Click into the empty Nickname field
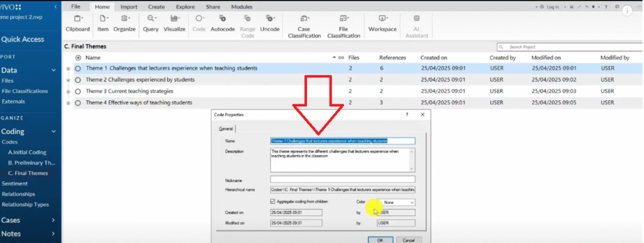Screen dimensions: 644x243 pos(343,179)
